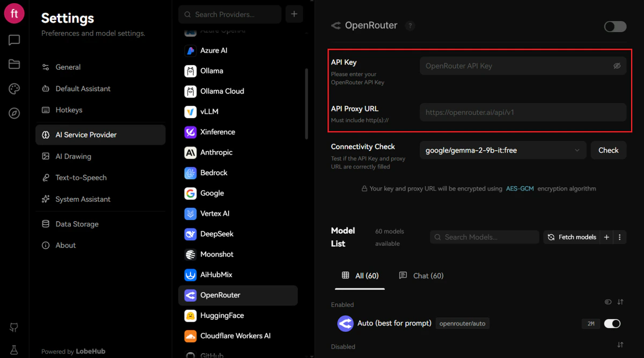The image size is (644, 358).
Task: Click the Anthropic provider icon
Action: 191,152
